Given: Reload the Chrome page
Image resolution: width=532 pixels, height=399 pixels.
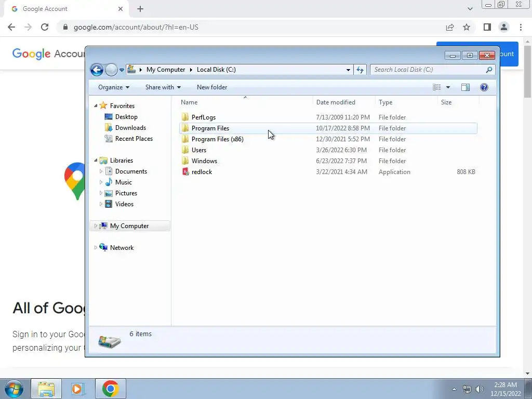Looking at the screenshot, I should pos(45,27).
